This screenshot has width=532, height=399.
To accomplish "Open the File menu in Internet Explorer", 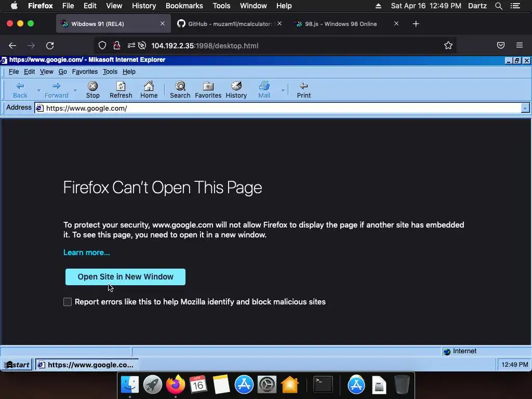I will coord(14,72).
